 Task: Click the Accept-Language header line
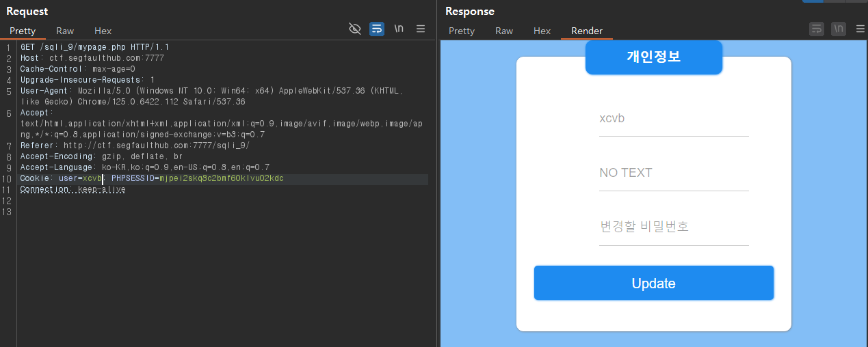[144, 167]
